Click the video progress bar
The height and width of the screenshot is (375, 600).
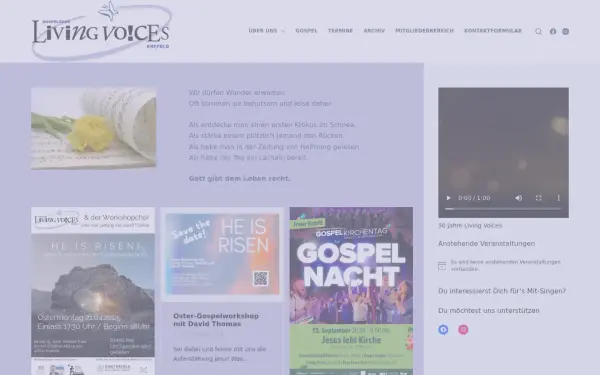tap(503, 209)
